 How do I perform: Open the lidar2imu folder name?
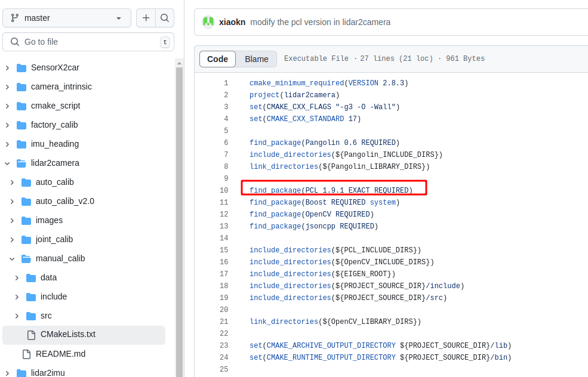(x=48, y=373)
